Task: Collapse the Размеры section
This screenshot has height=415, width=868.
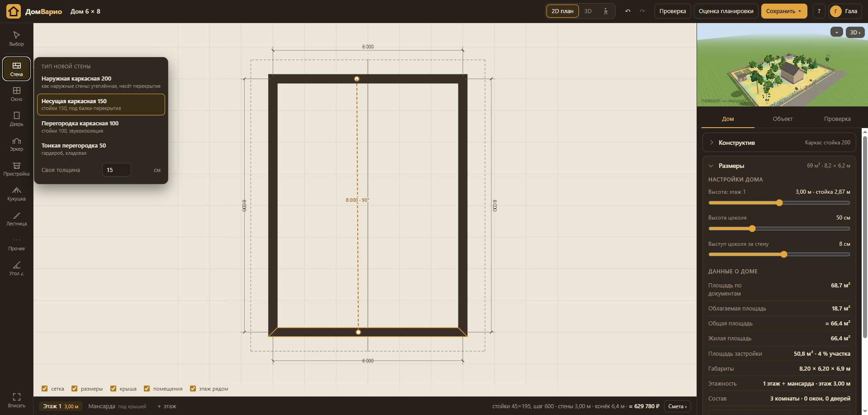Action: click(779, 166)
